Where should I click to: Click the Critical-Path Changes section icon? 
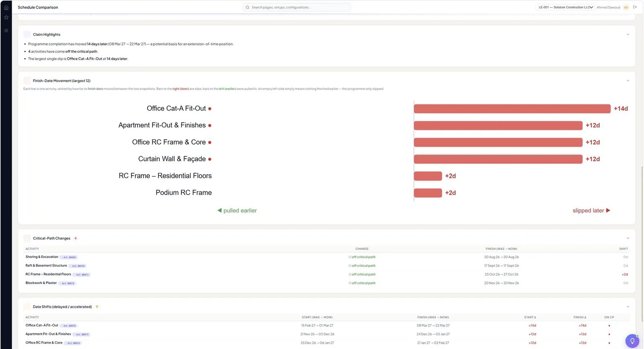click(27, 238)
